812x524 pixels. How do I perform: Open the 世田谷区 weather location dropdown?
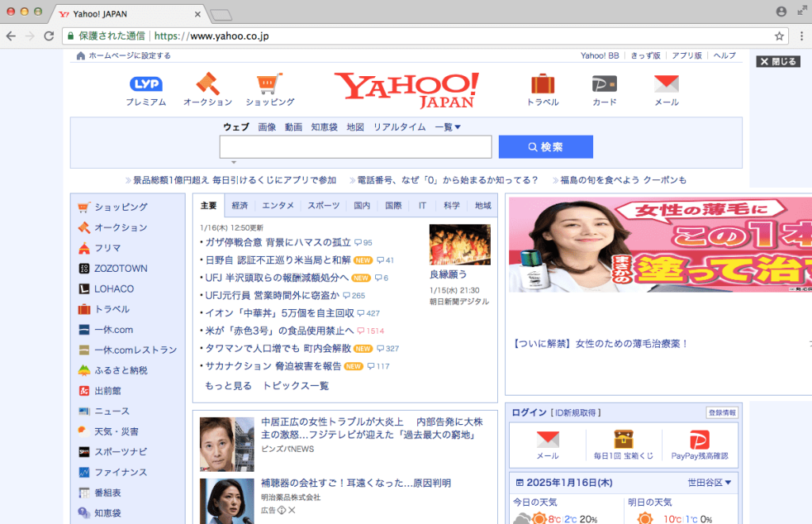(709, 483)
